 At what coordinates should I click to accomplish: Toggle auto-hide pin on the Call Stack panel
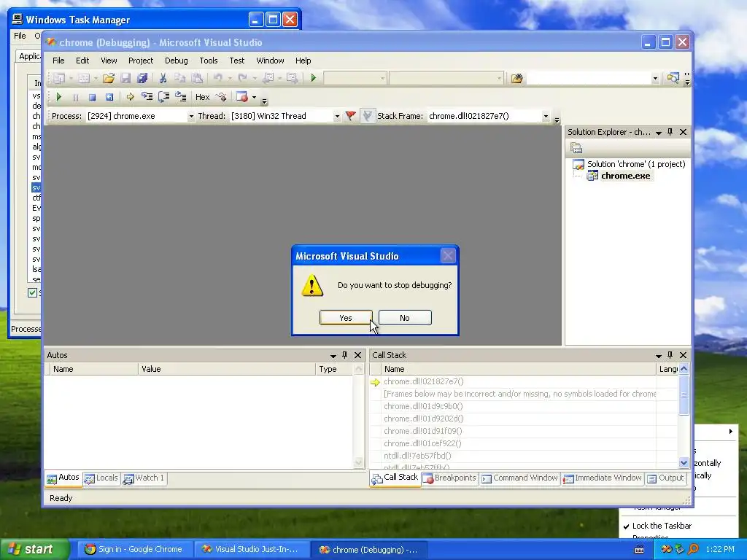coord(670,355)
